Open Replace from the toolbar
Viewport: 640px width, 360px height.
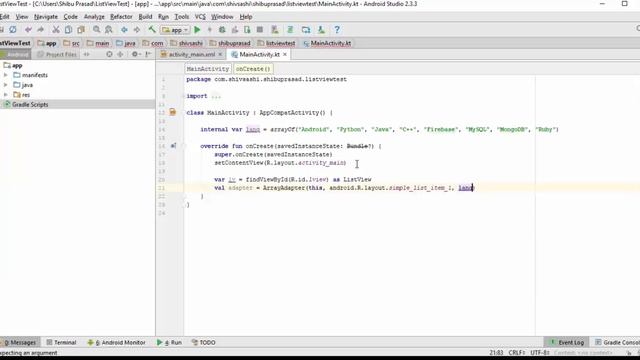pyautogui.click(x=109, y=30)
